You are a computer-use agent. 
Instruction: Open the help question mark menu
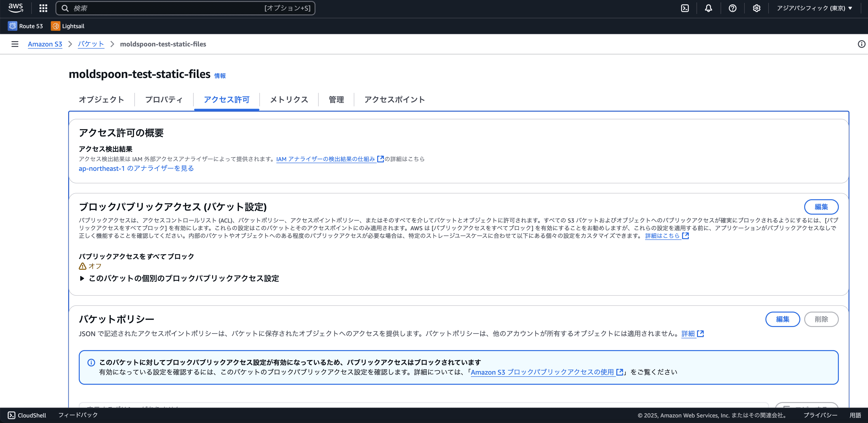(733, 8)
